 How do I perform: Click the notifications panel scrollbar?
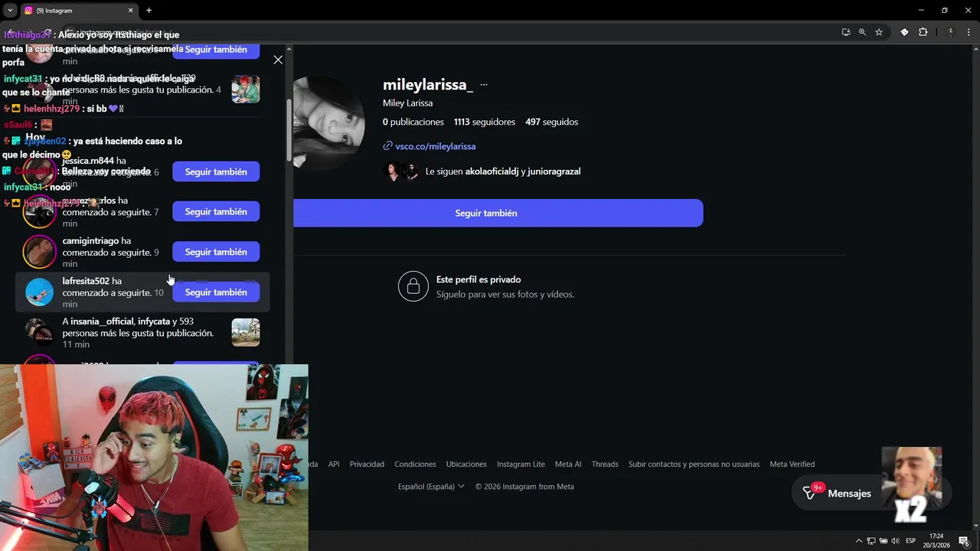289,130
